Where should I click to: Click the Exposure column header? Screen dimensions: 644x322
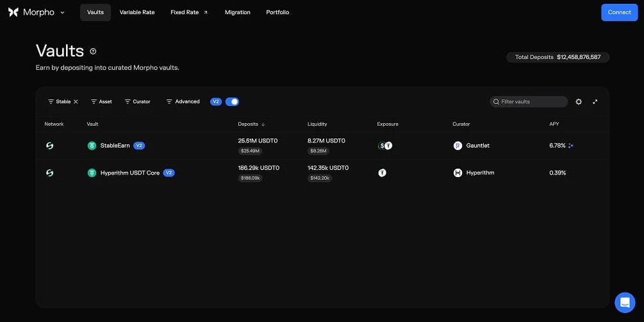(x=388, y=124)
